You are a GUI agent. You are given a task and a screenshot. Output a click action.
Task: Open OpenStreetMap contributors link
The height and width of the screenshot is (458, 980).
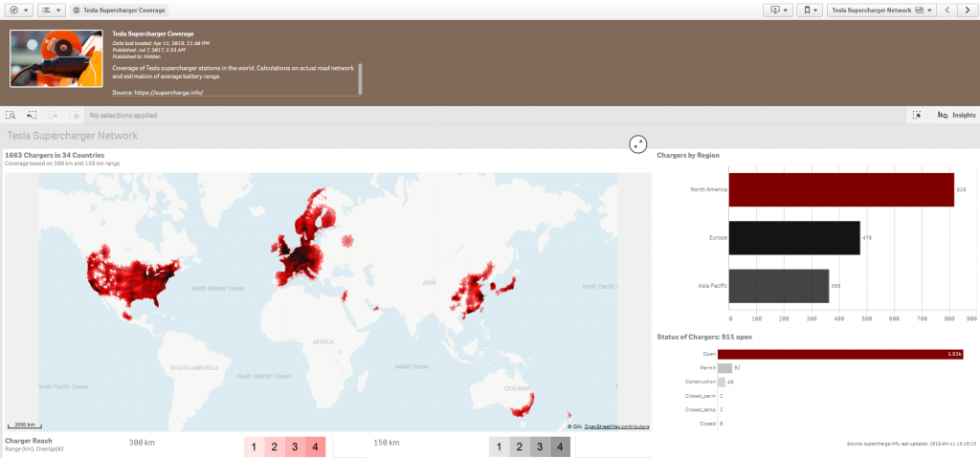(616, 426)
